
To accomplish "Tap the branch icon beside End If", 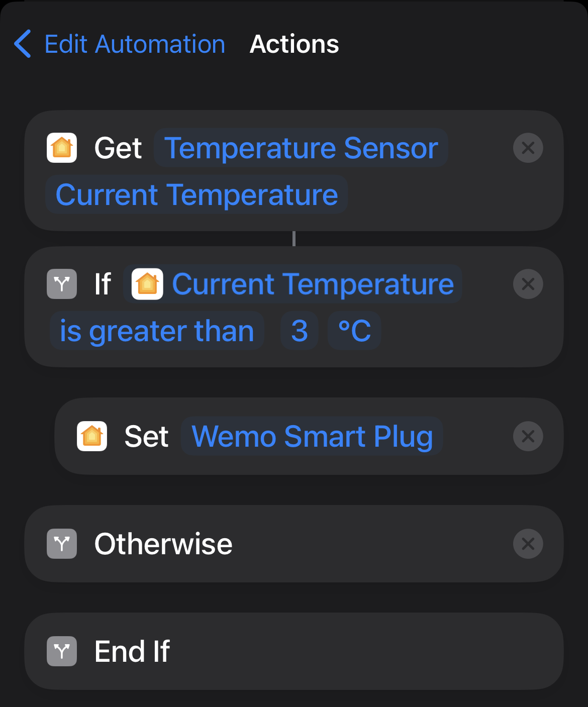I will click(62, 651).
